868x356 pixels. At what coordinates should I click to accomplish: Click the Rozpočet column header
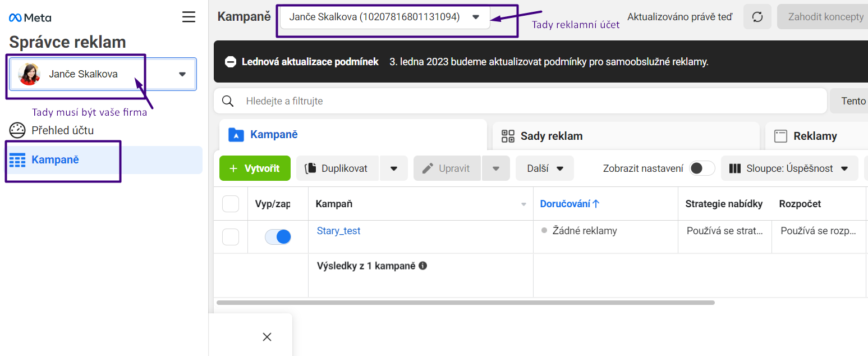coord(800,204)
